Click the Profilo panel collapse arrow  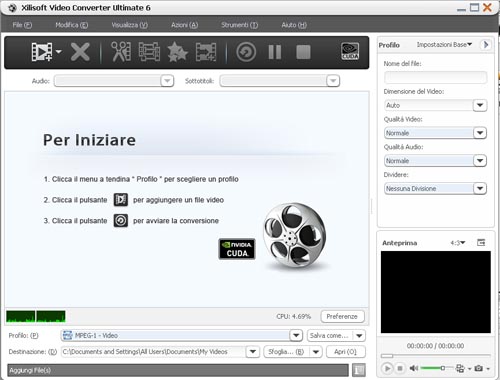point(486,45)
